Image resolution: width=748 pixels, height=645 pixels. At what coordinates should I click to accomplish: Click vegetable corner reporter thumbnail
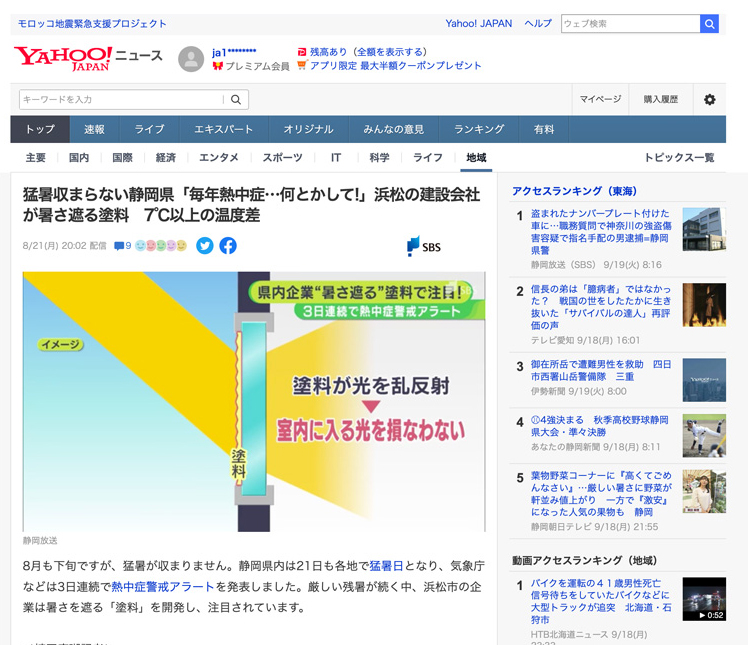(704, 491)
